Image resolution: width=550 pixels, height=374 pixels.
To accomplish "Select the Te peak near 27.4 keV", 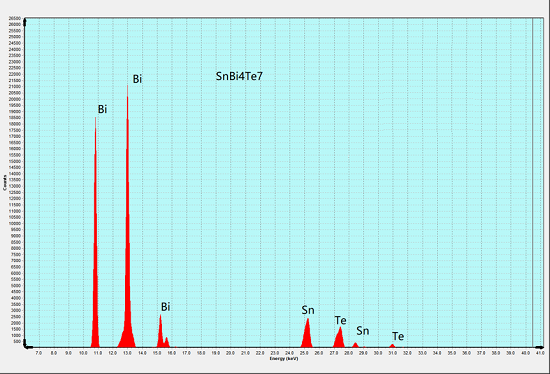I will (x=339, y=337).
